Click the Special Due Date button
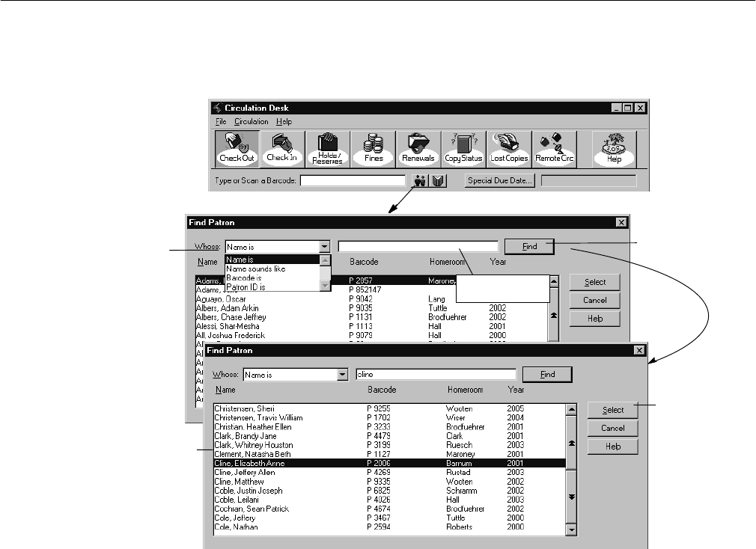The image size is (756, 549). click(x=500, y=180)
